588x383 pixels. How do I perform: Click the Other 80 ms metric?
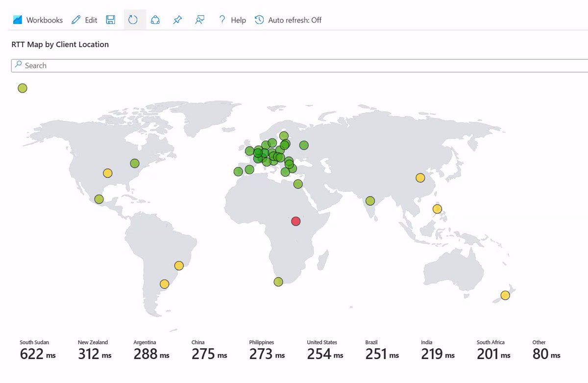[546, 350]
